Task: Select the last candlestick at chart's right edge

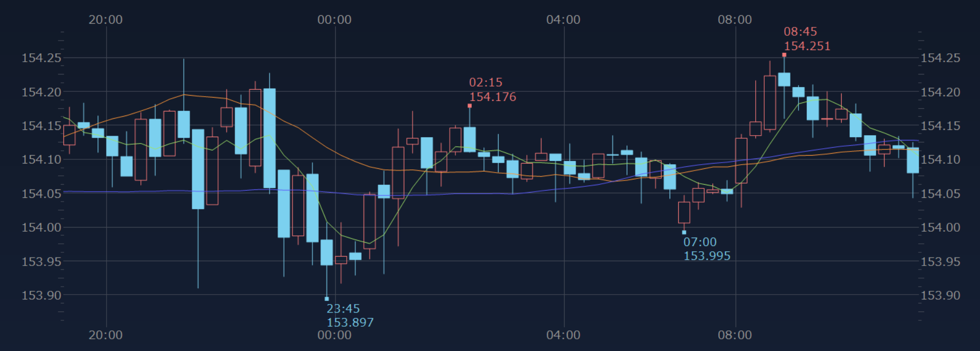Action: point(912,160)
